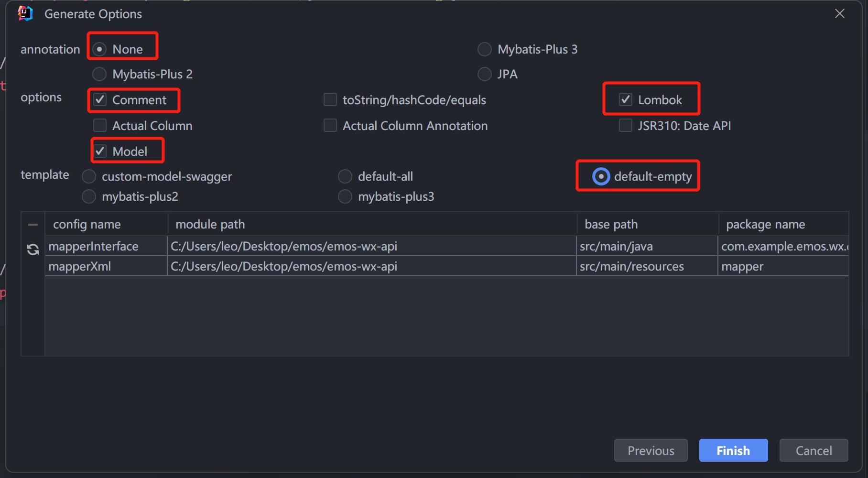
Task: Check the Actual Column Annotation option
Action: click(x=330, y=126)
